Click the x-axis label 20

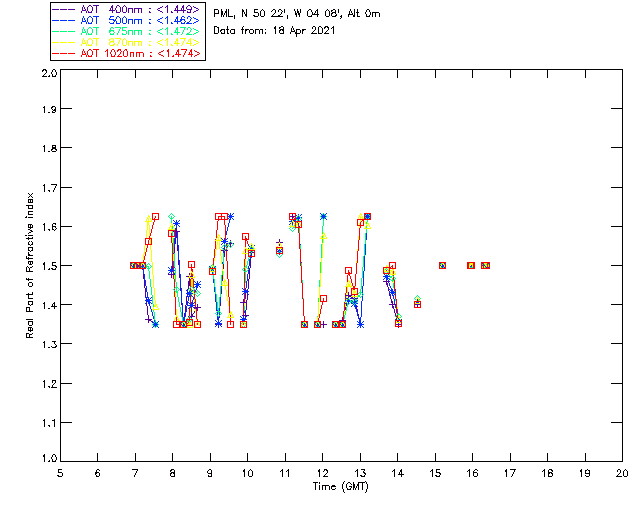pos(622,473)
